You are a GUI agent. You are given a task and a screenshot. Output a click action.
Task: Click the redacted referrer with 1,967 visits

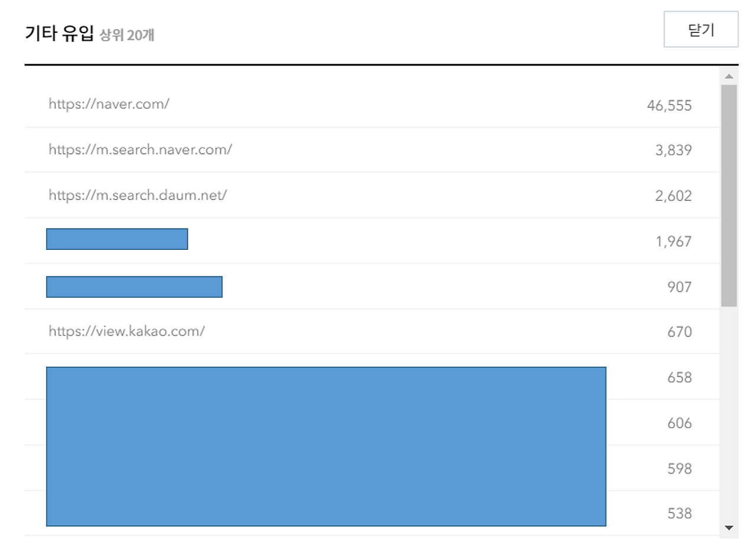117,239
